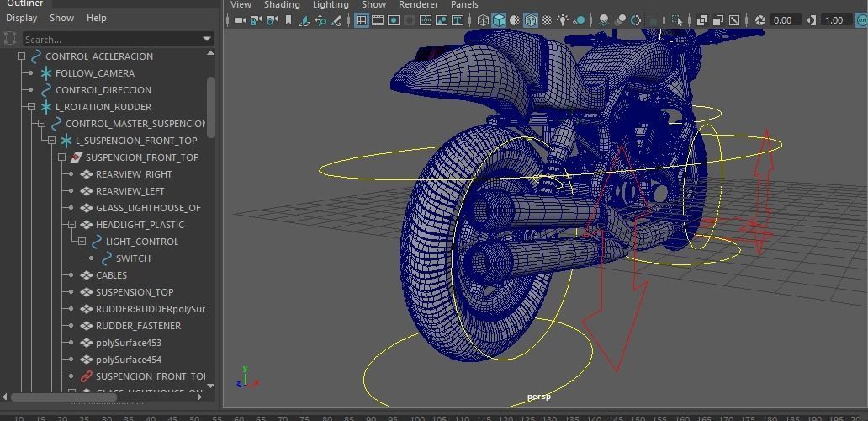868x421 pixels.
Task: Click the Gamma icon beside the 1.00 field
Action: [x=812, y=20]
